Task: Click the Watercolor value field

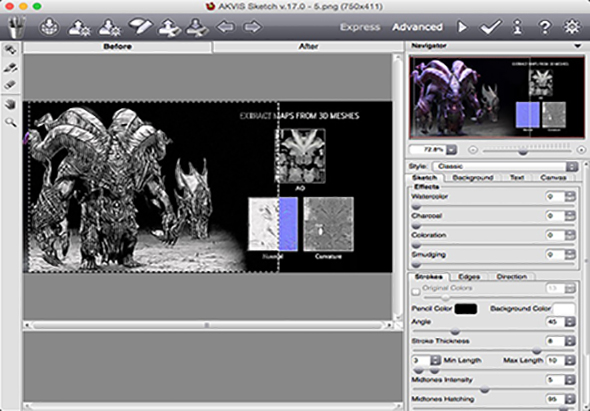Action: (555, 196)
